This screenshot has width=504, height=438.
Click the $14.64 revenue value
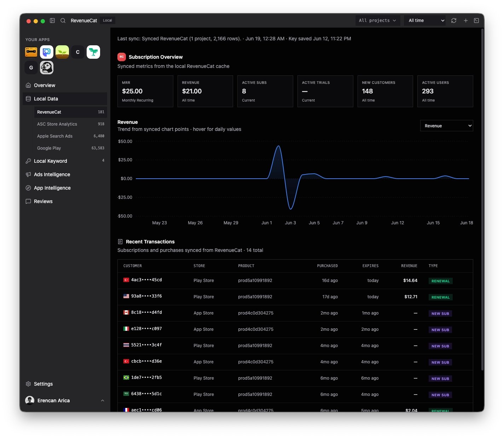(410, 281)
